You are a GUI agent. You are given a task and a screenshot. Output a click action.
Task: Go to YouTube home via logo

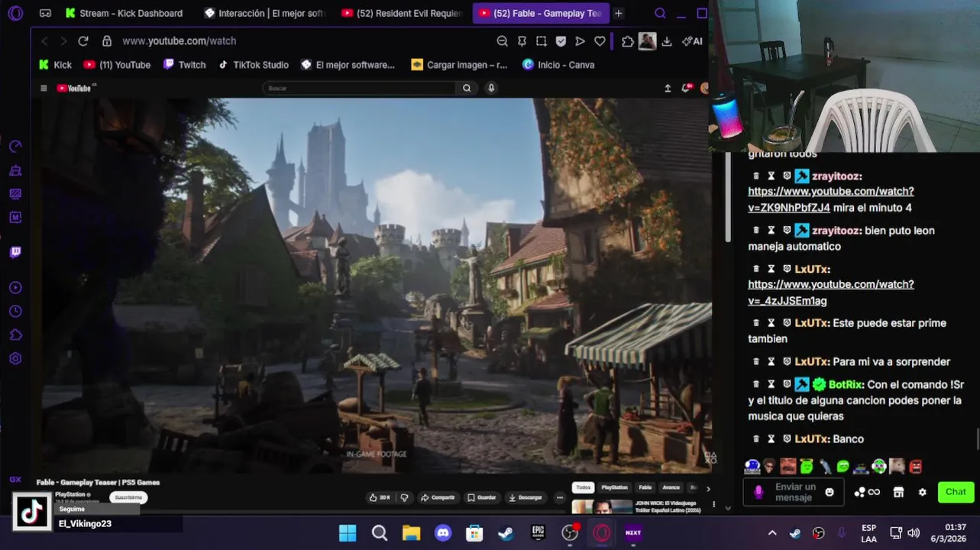click(x=73, y=88)
